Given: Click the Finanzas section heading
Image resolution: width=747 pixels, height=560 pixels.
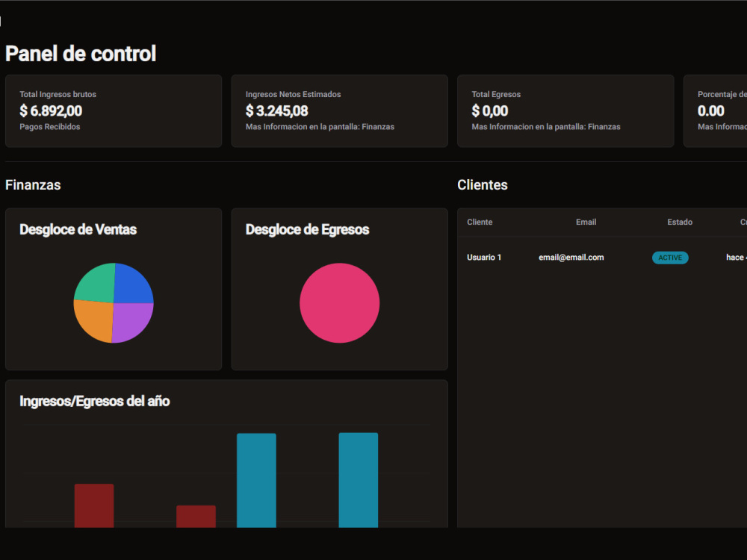Looking at the screenshot, I should 33,184.
